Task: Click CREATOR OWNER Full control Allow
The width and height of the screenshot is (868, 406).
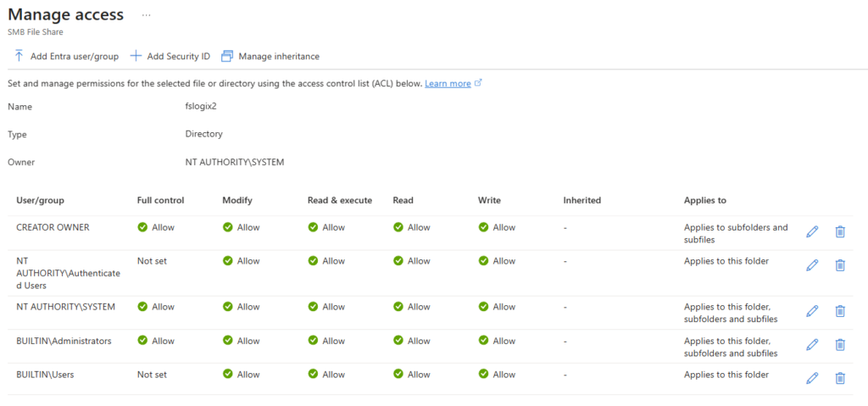Action: pyautogui.click(x=156, y=227)
